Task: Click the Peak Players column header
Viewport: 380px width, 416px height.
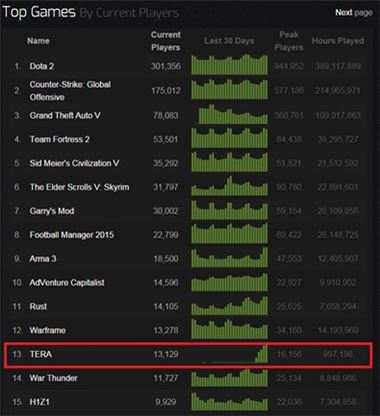Action: pyautogui.click(x=289, y=41)
